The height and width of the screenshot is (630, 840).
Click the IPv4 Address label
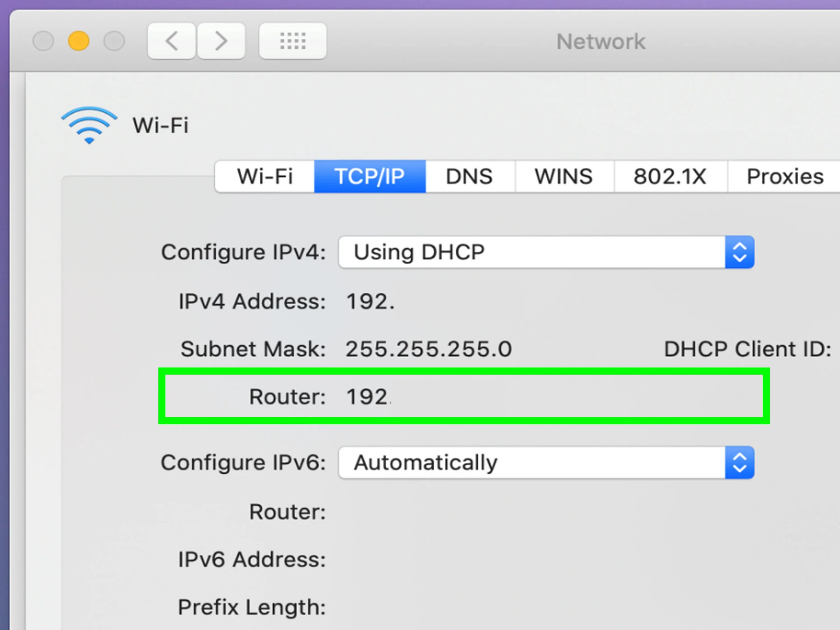[x=252, y=302]
